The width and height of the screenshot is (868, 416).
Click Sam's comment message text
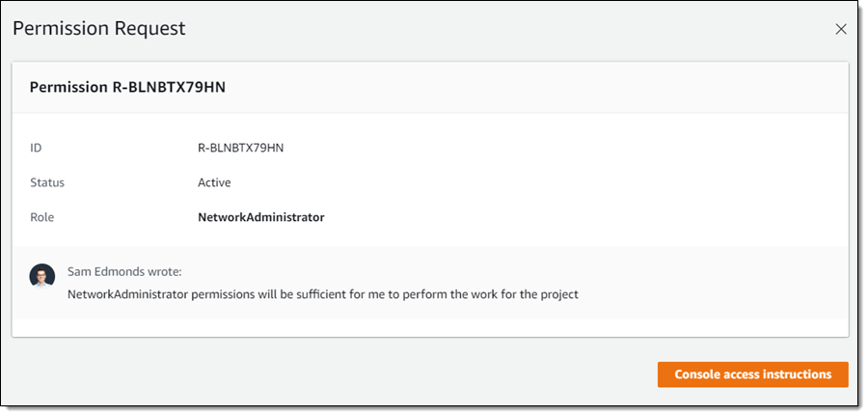tap(322, 294)
